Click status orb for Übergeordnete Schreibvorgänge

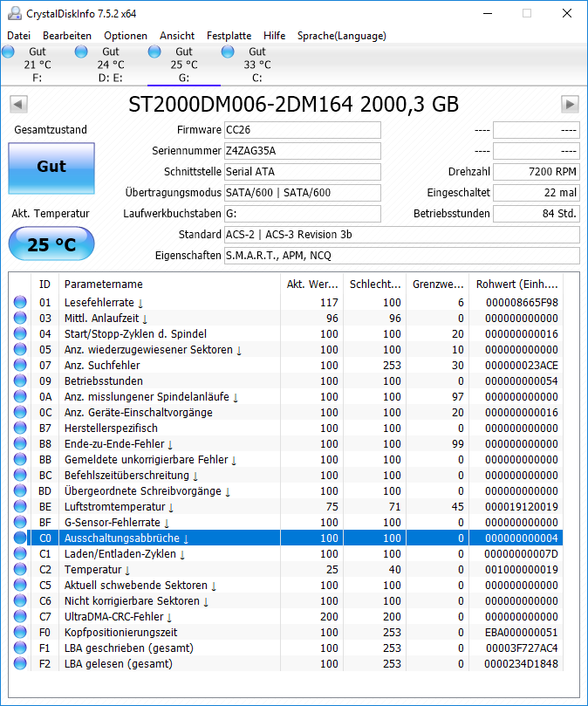[20, 490]
